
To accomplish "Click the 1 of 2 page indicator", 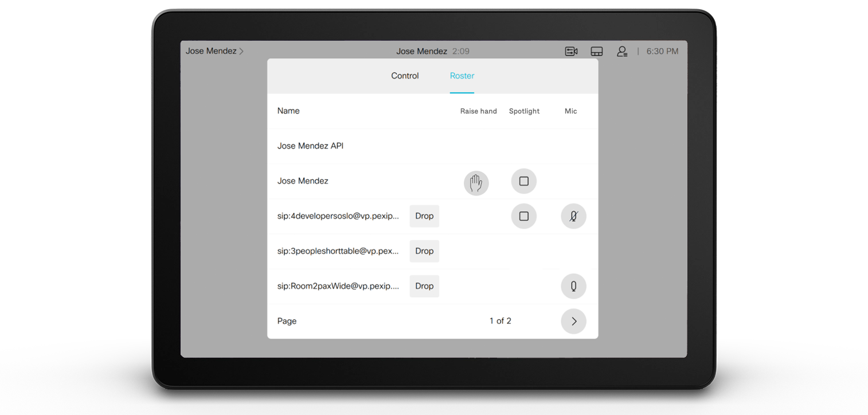I will 500,321.
